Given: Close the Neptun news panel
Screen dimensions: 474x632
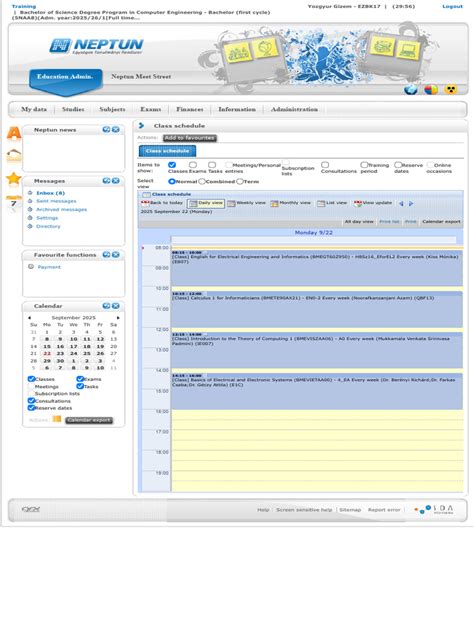Looking at the screenshot, I should (116, 129).
